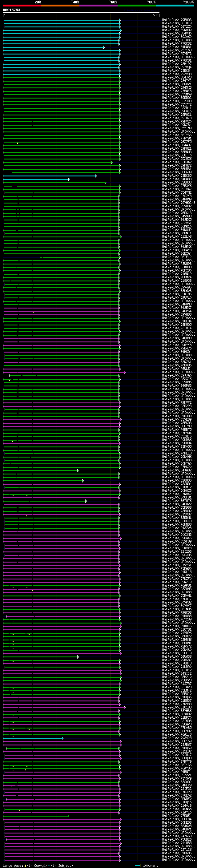This screenshot has height=868, width=197.
Task: Select hit UniRef100_B4GP63
Action: [177, 386]
